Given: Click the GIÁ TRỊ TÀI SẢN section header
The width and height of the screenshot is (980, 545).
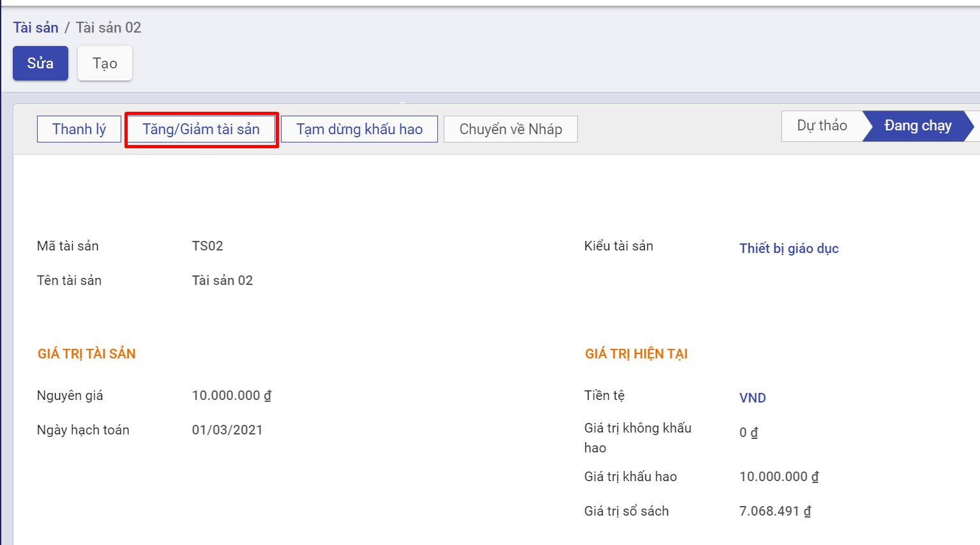Looking at the screenshot, I should point(87,354).
